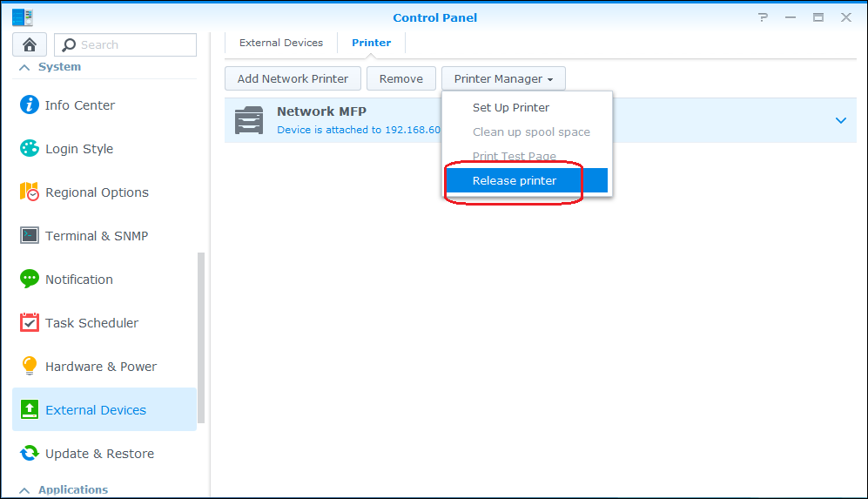Click the Info Center icon
868x499 pixels.
coord(30,105)
